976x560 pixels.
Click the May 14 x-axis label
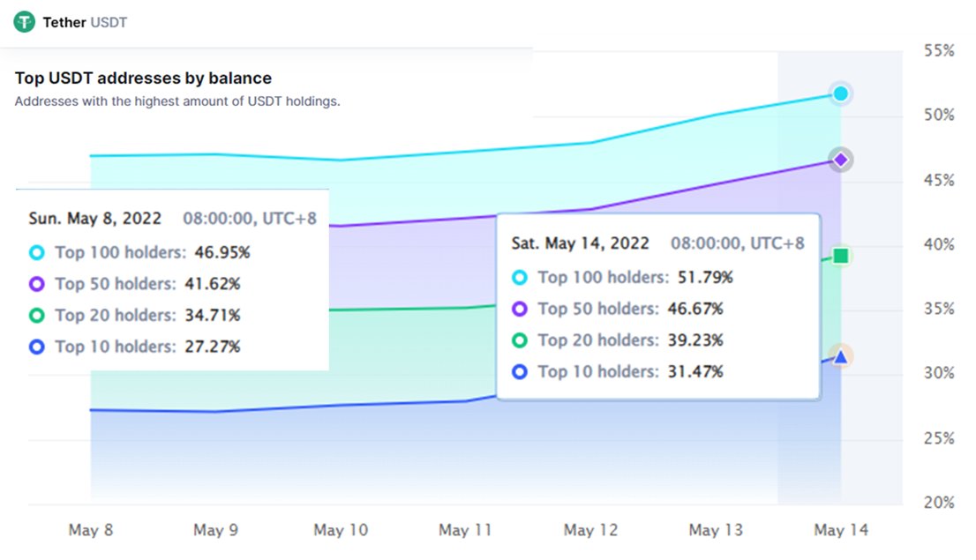pos(841,530)
